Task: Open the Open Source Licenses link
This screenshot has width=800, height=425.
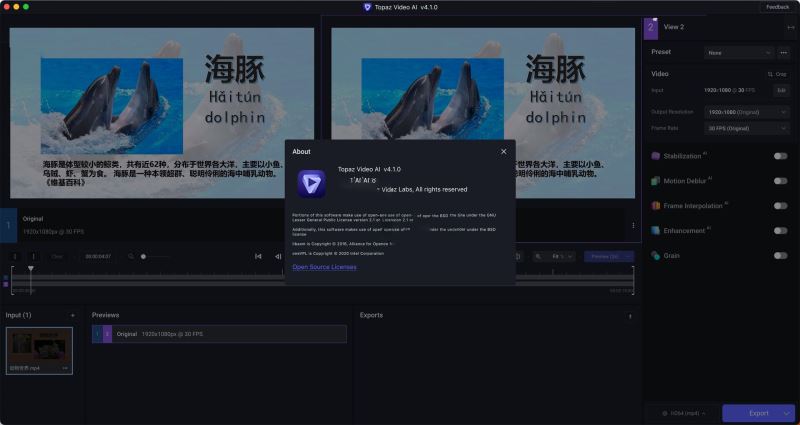Action: [324, 267]
